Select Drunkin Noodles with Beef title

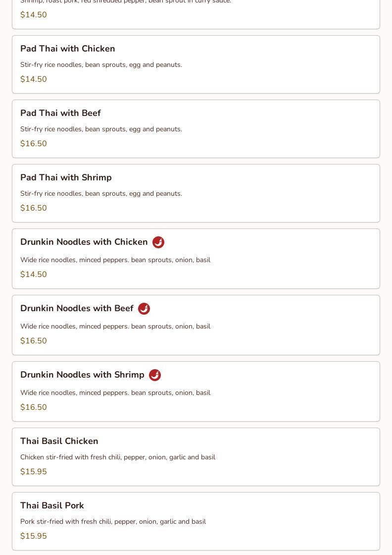point(77,308)
